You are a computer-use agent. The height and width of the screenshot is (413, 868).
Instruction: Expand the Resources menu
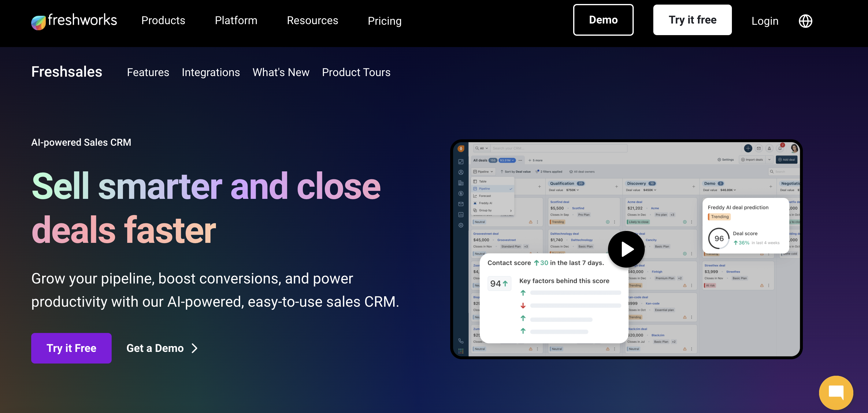(312, 20)
